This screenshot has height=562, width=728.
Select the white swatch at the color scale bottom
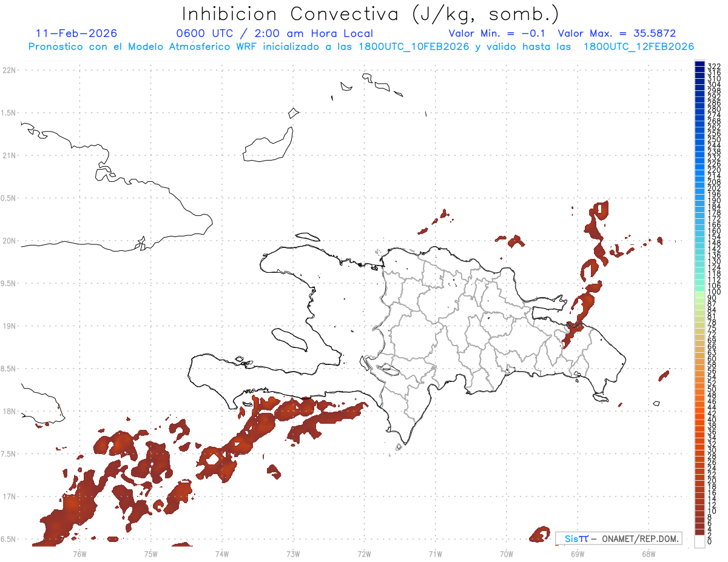pos(699,542)
